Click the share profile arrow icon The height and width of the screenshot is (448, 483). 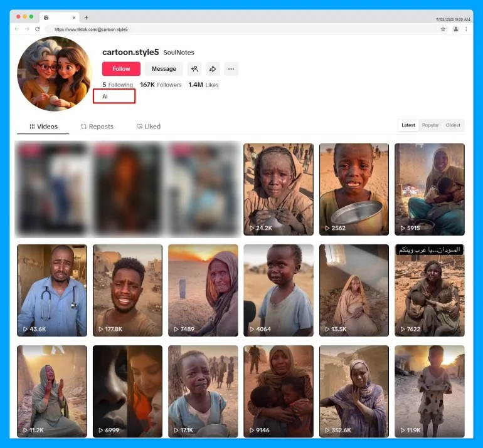pos(213,69)
